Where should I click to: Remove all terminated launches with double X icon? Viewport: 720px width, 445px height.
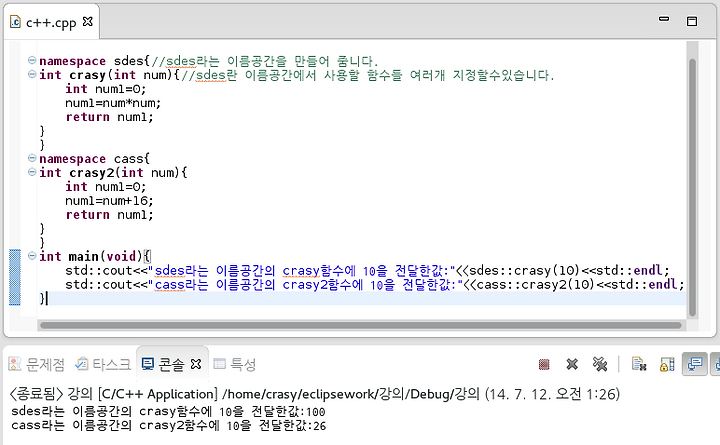tap(600, 365)
